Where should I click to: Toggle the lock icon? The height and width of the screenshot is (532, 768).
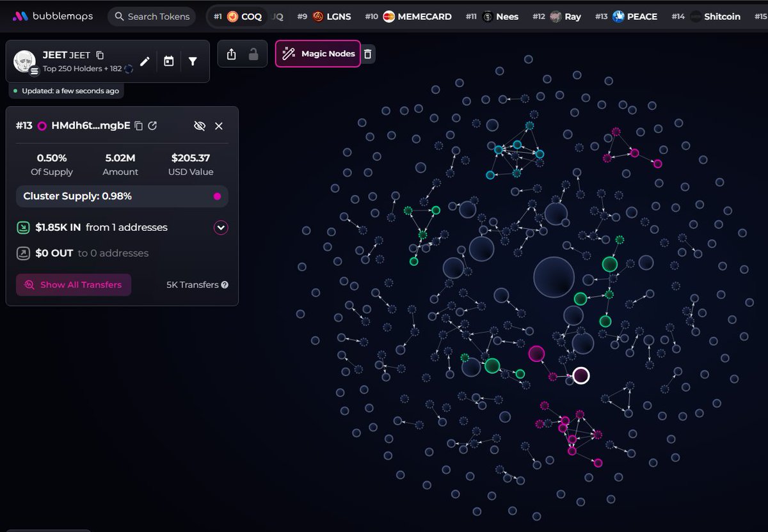point(253,54)
